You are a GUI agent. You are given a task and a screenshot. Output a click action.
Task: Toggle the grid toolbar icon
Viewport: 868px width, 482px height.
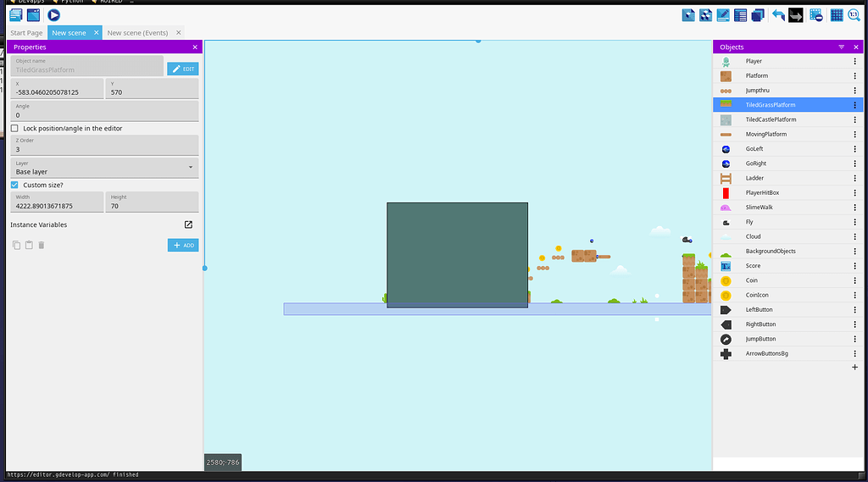[837, 15]
